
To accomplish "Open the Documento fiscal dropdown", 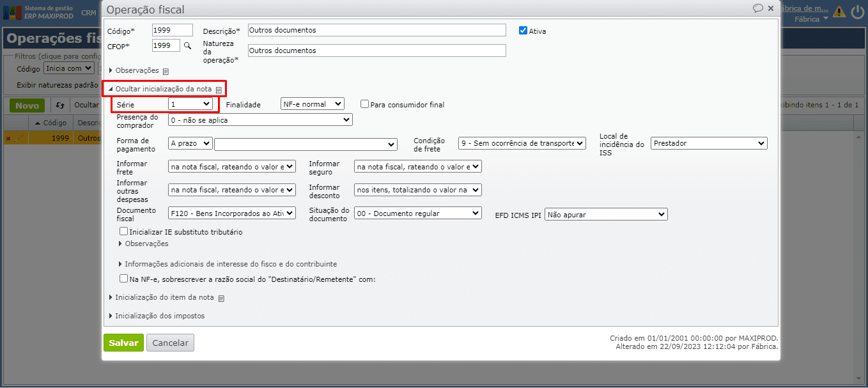I will pos(232,213).
